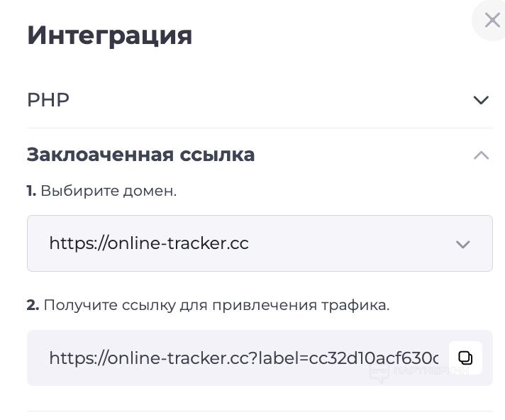This screenshot has width=505, height=420.
Task: Click the bold step number 2
Action: [x=33, y=305]
